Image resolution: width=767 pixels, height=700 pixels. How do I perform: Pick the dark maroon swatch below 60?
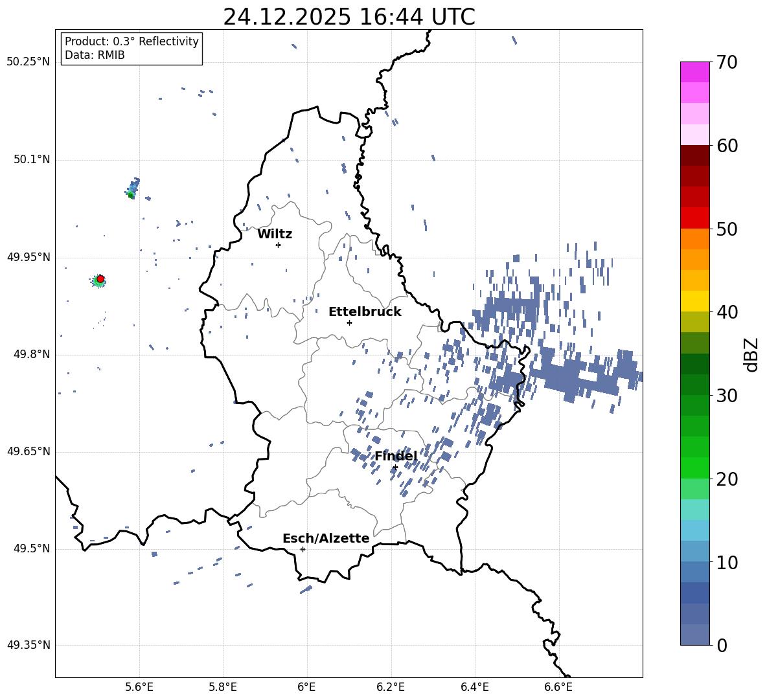pyautogui.click(x=694, y=155)
